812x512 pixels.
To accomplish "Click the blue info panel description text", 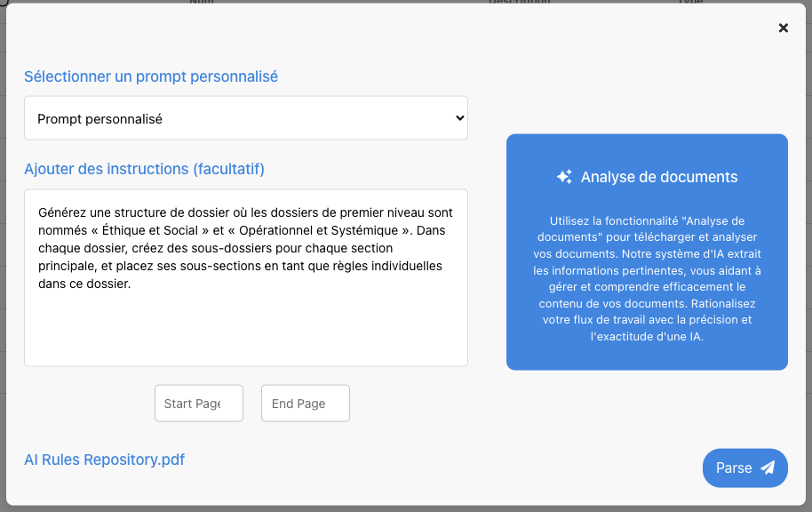I will tap(647, 278).
